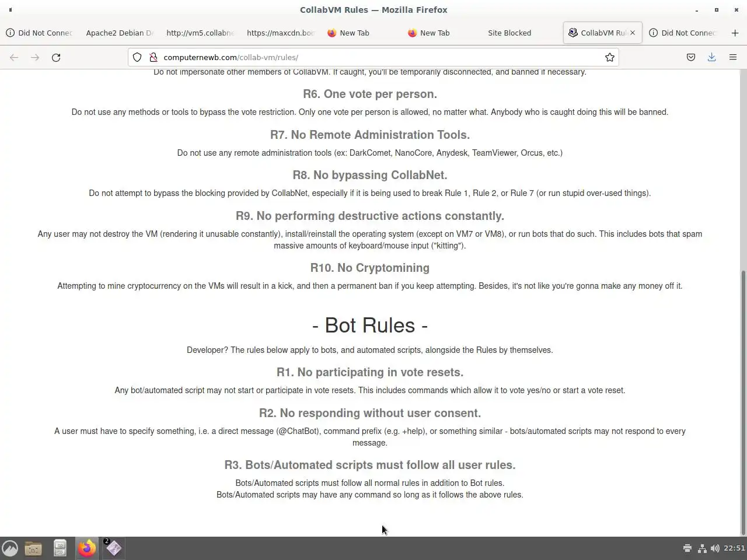Close the CollabVM Rules tab

(x=633, y=33)
